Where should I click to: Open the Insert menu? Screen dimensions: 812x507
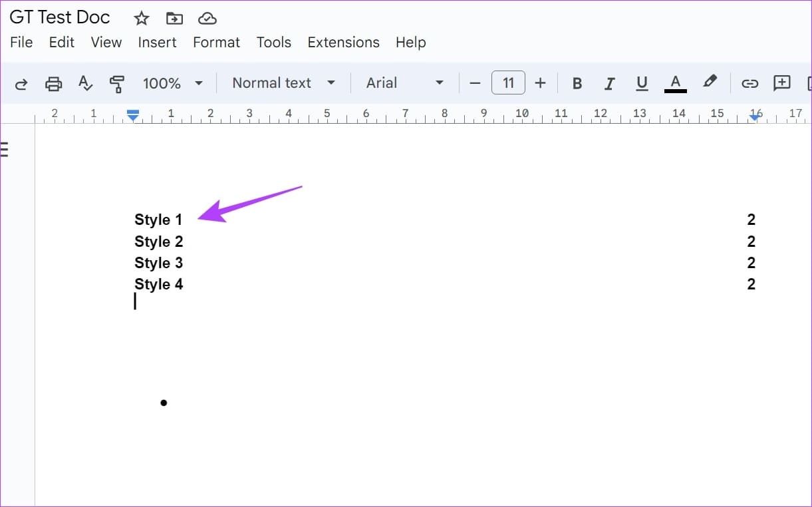click(x=157, y=42)
